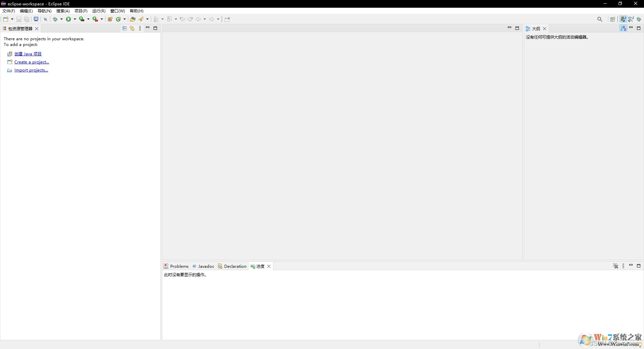644x349 pixels.
Task: Expand the Coverage launch dropdown arrow
Action: coord(88,19)
